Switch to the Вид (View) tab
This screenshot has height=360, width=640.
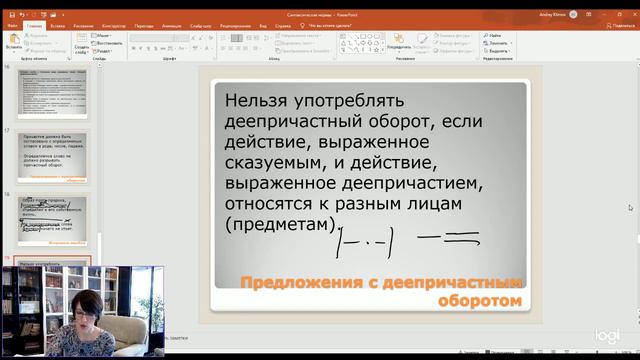[263, 26]
